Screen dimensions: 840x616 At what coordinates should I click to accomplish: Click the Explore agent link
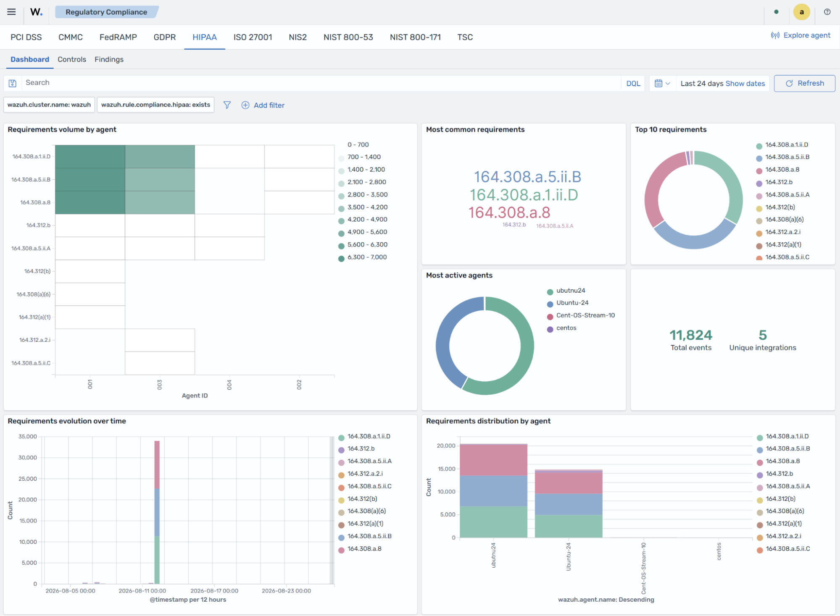(x=801, y=35)
